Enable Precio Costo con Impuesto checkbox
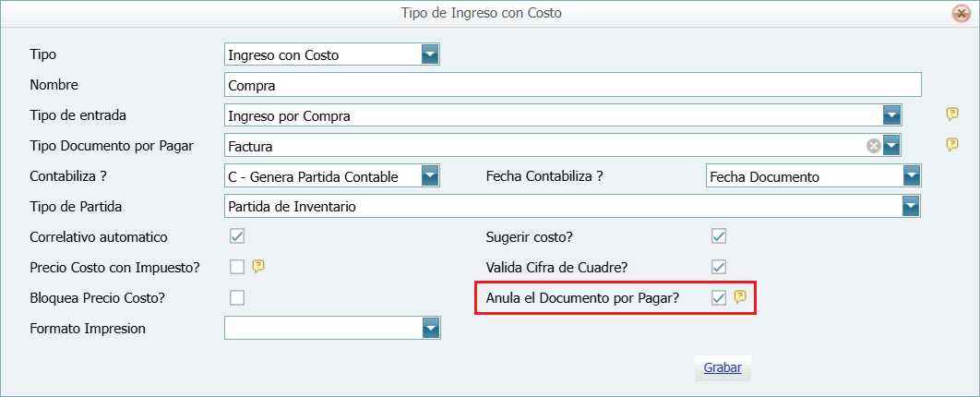 (x=237, y=267)
